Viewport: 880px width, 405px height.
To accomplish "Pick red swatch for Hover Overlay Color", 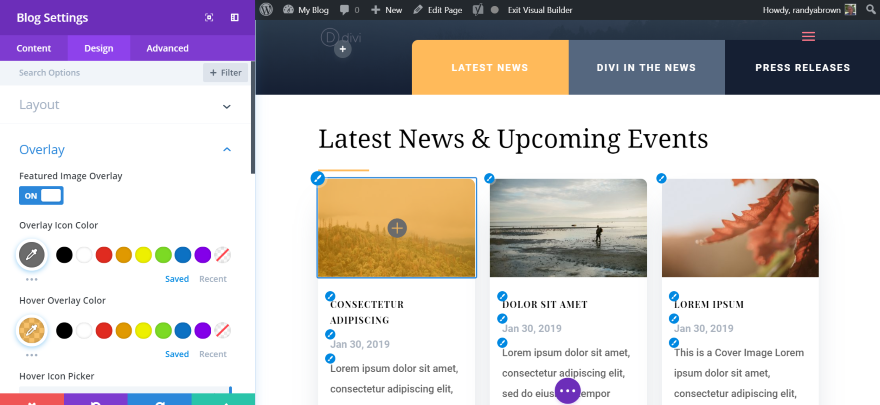I will (x=104, y=330).
